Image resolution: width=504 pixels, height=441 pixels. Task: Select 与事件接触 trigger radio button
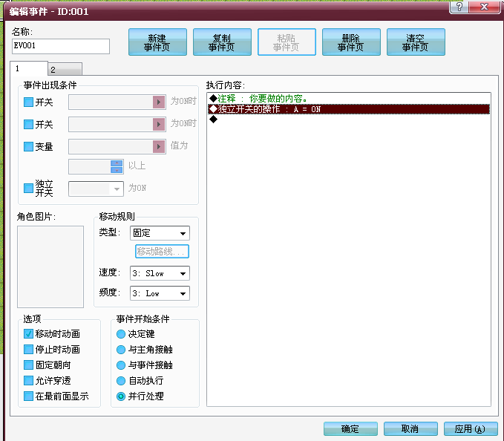(x=121, y=365)
